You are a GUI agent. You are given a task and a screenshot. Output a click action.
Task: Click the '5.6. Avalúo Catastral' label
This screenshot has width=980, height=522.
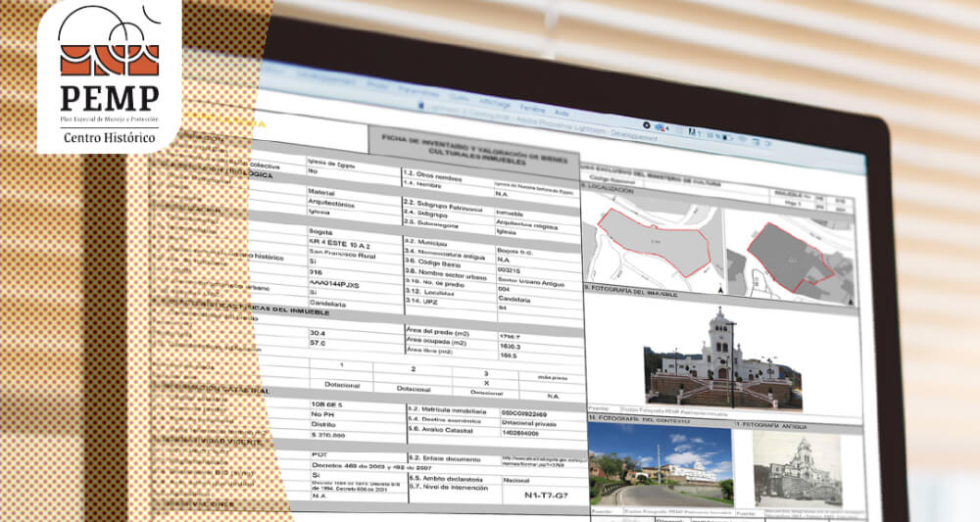tap(438, 430)
